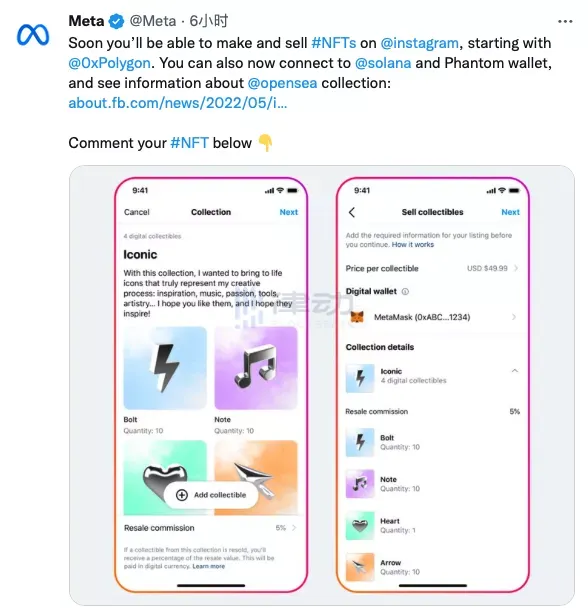
Task: Click the Bolt icon in the resale list
Action: coord(360,442)
